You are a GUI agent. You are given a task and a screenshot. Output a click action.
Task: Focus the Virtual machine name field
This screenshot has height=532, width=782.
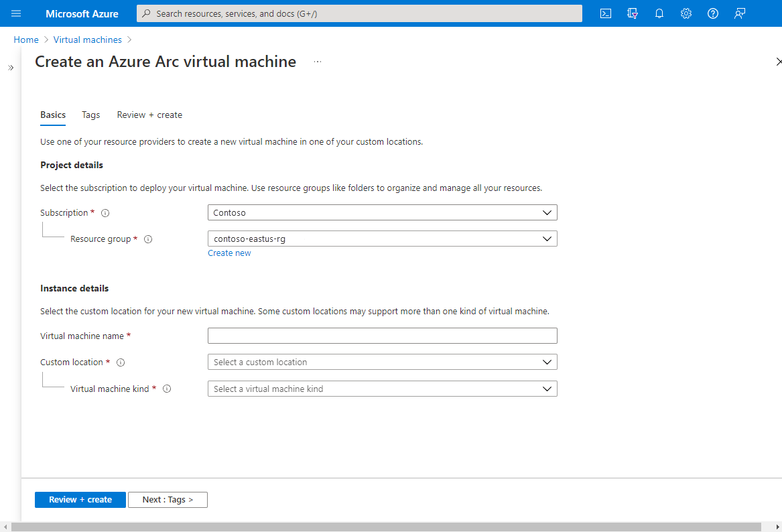tap(382, 336)
